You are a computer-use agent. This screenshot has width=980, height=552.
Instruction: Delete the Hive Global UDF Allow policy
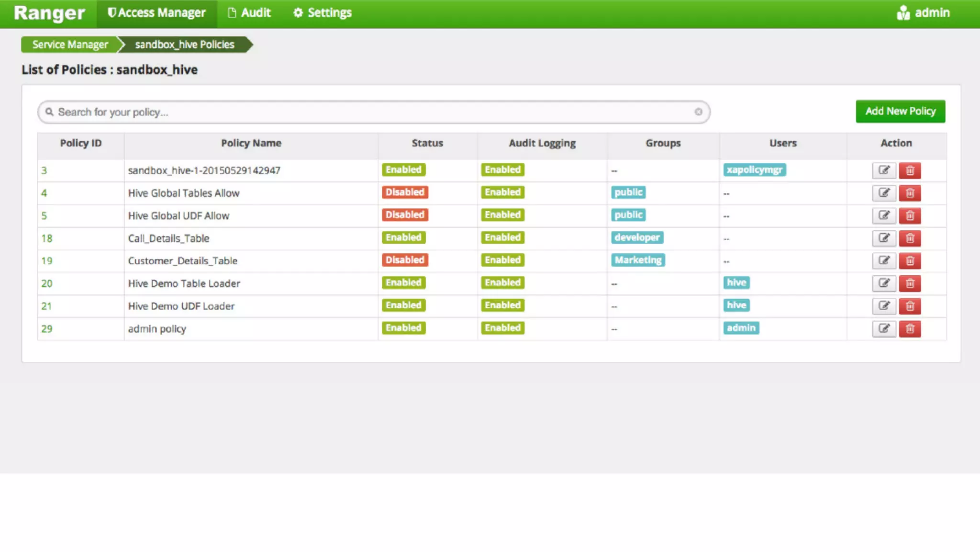click(x=910, y=215)
